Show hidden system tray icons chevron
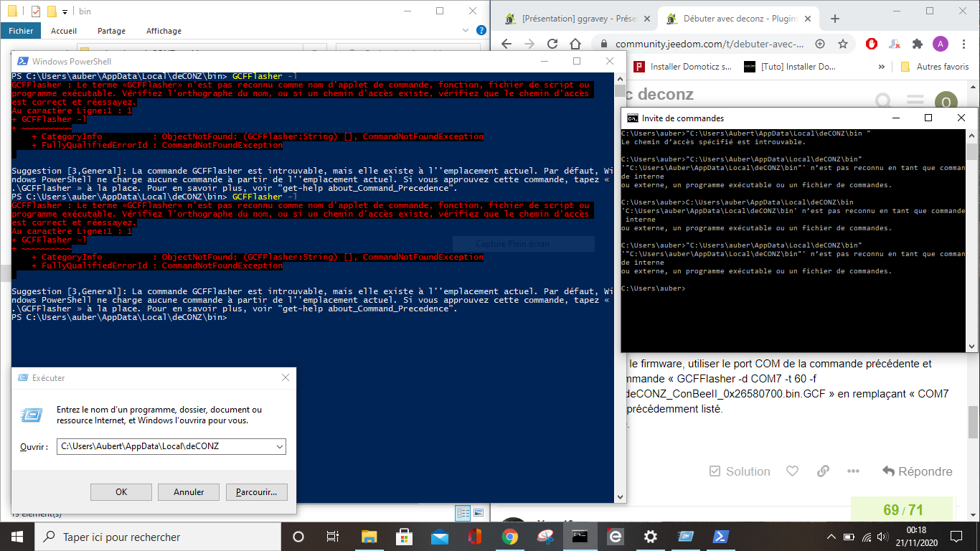980x551 pixels. click(831, 537)
